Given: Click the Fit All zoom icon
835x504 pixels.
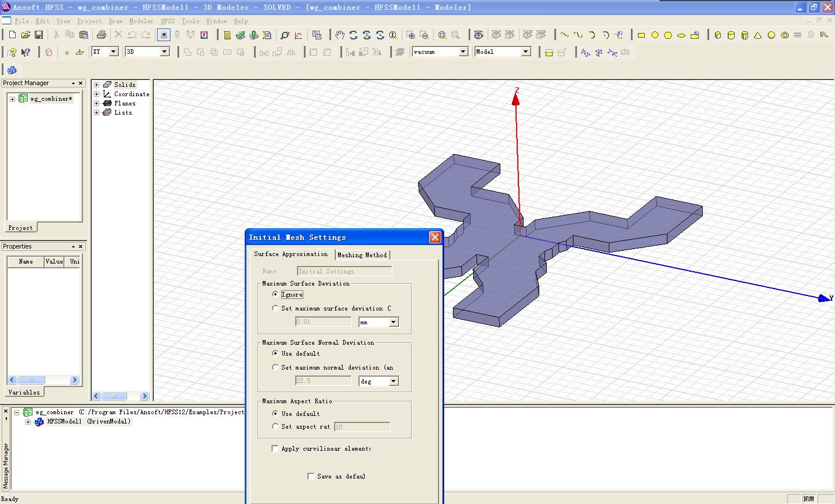Looking at the screenshot, I should (442, 35).
